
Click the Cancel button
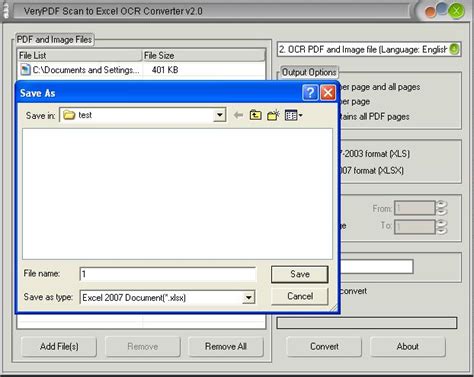(300, 296)
